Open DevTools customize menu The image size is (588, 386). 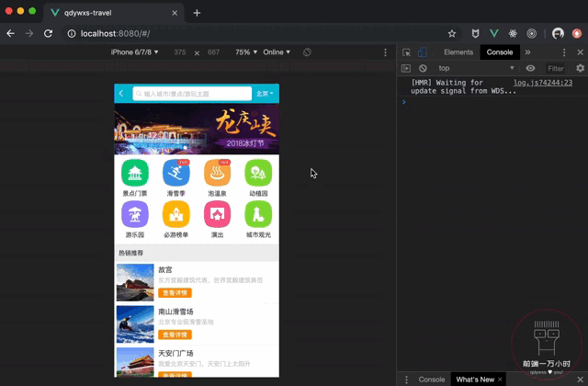[564, 52]
